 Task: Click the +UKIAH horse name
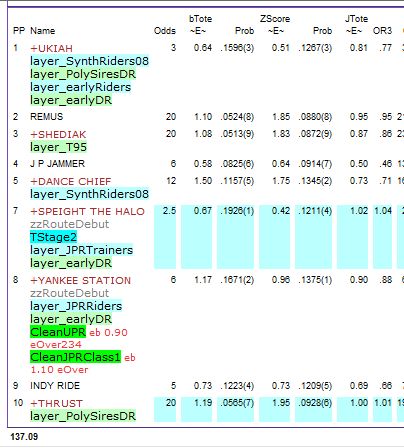(51, 48)
